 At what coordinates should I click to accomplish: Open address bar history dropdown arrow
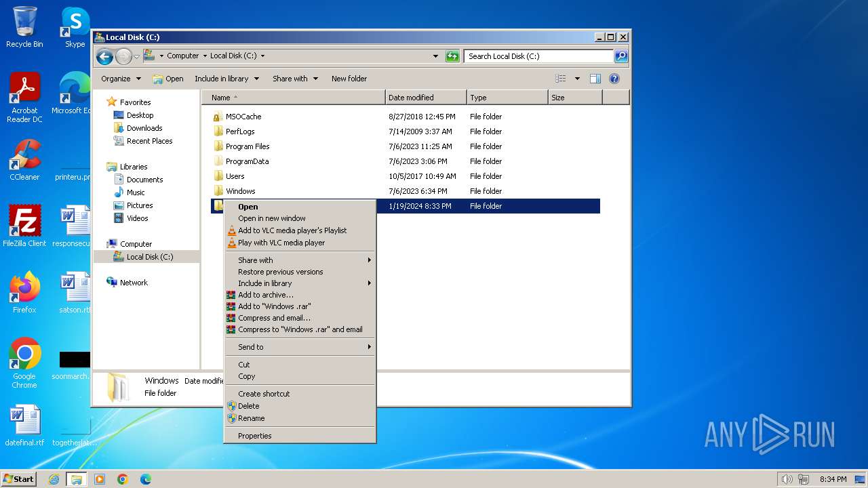click(x=435, y=56)
